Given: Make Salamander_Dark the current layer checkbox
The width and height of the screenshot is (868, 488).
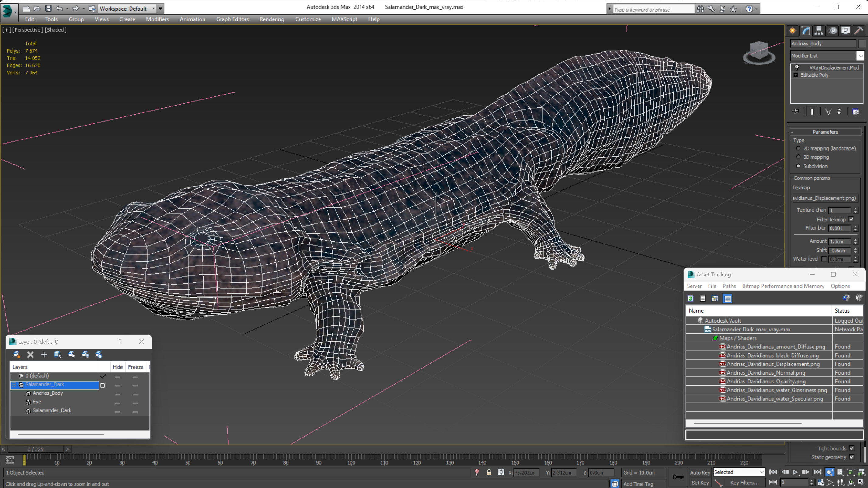Looking at the screenshot, I should pos(103,385).
